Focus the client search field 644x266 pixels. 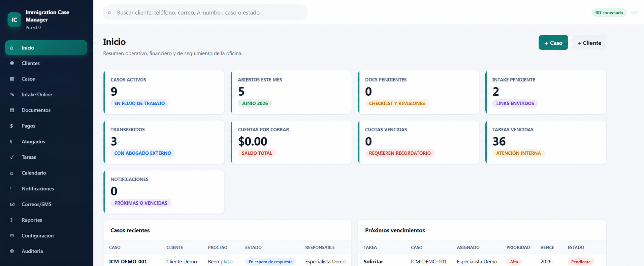pos(205,13)
